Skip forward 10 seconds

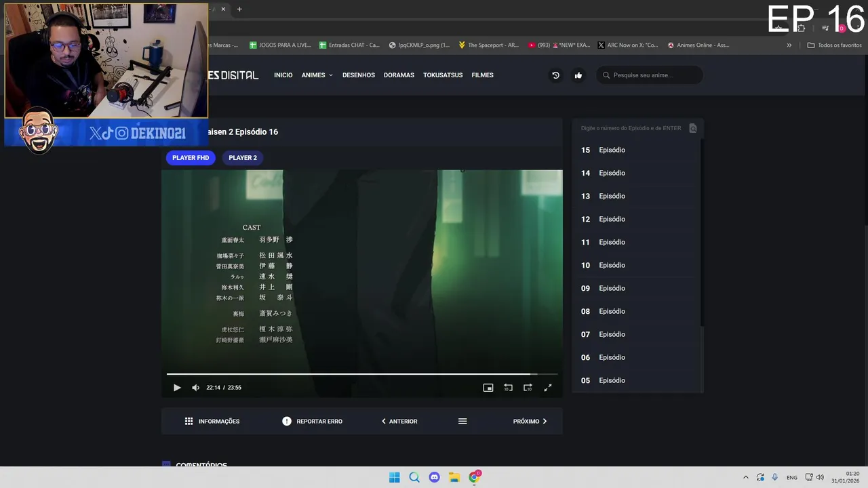pos(528,388)
